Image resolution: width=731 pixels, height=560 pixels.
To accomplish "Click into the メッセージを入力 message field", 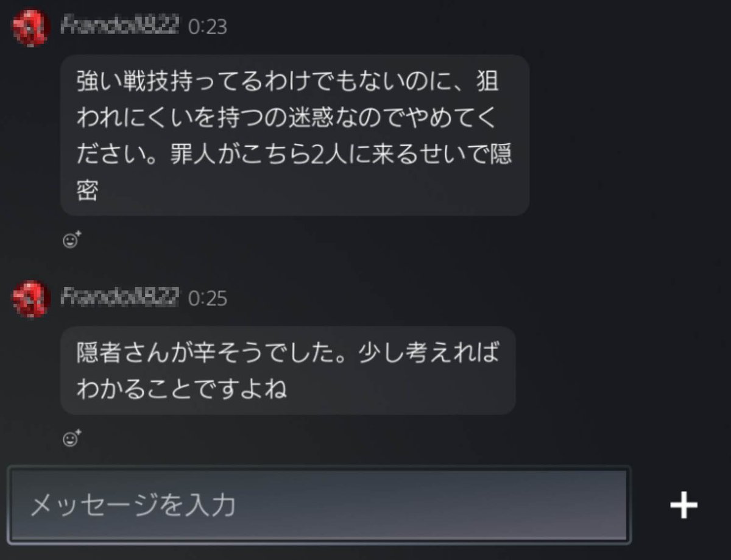I will (319, 505).
